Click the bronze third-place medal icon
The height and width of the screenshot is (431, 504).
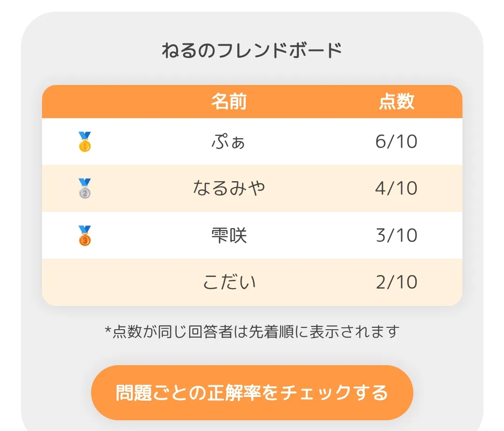point(85,235)
